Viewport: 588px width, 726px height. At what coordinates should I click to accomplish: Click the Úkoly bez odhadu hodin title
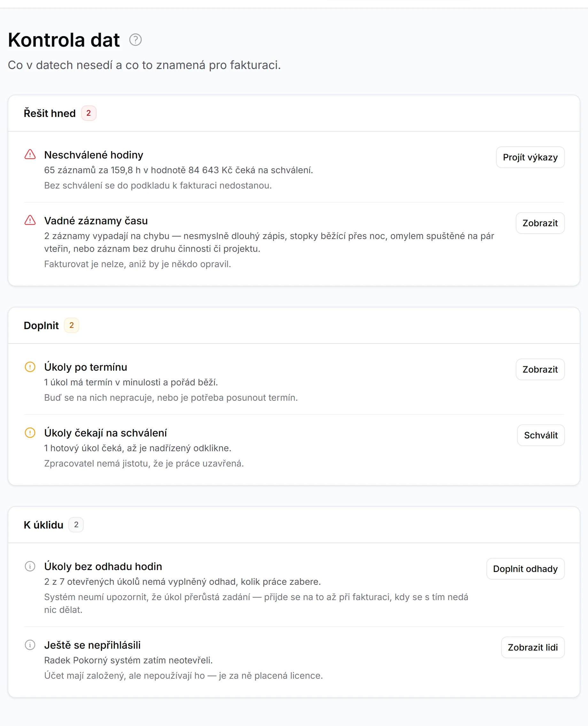[103, 566]
